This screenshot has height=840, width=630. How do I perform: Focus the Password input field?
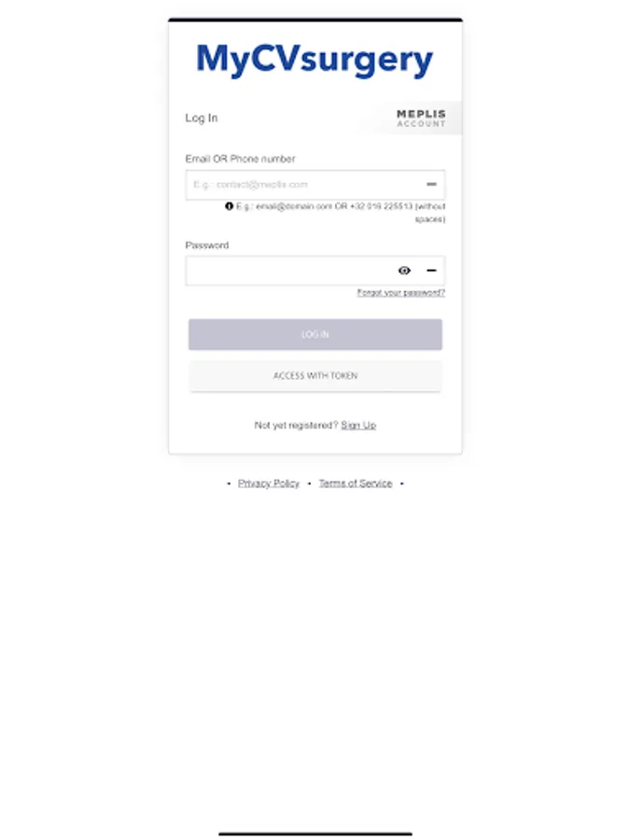click(x=289, y=271)
